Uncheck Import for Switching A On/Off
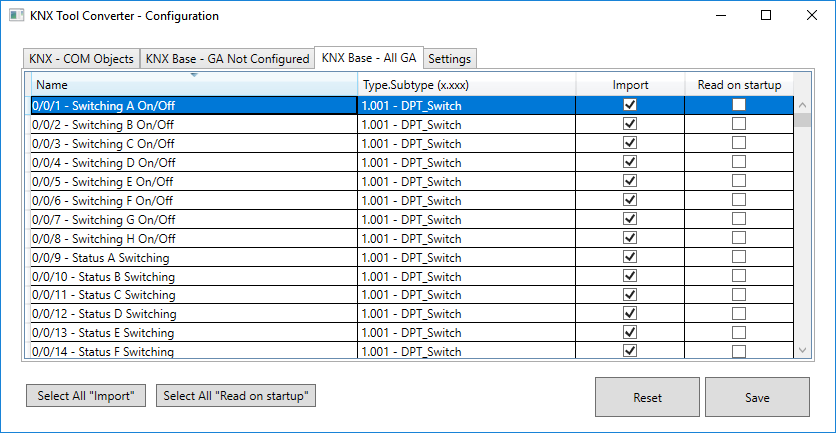The height and width of the screenshot is (433, 836). pos(630,105)
